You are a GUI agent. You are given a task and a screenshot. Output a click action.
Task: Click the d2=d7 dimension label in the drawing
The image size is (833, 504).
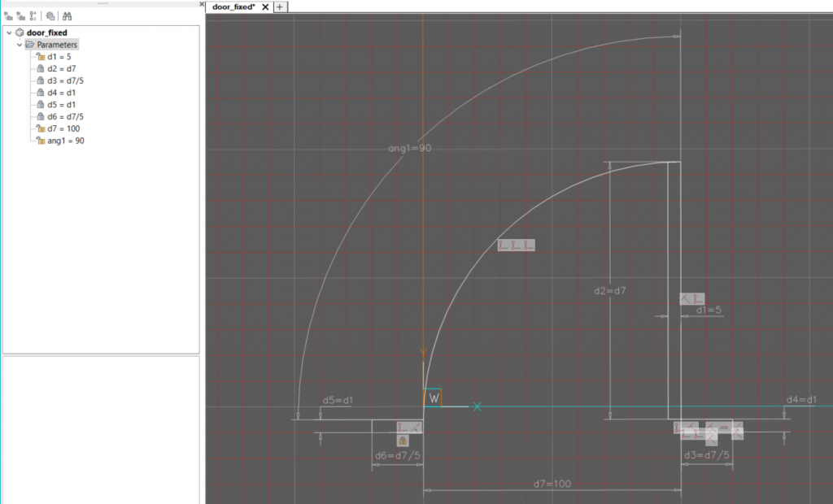point(610,290)
